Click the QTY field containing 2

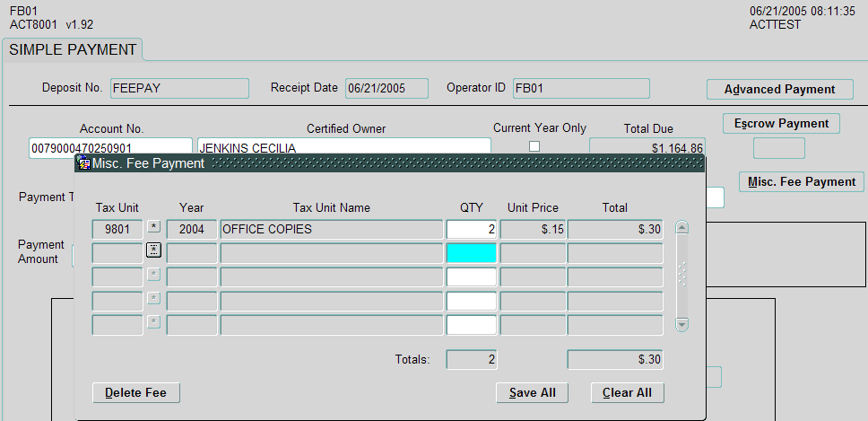(x=471, y=229)
